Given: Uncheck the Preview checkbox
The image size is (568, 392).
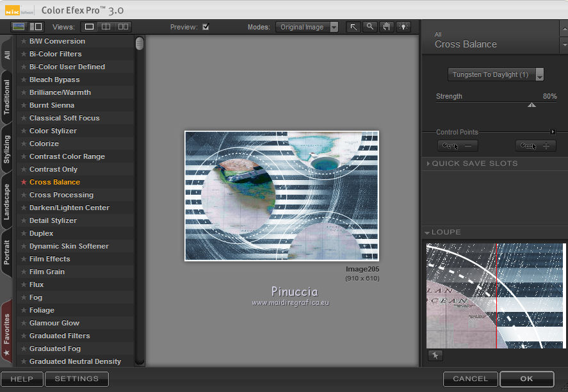Looking at the screenshot, I should pyautogui.click(x=206, y=27).
